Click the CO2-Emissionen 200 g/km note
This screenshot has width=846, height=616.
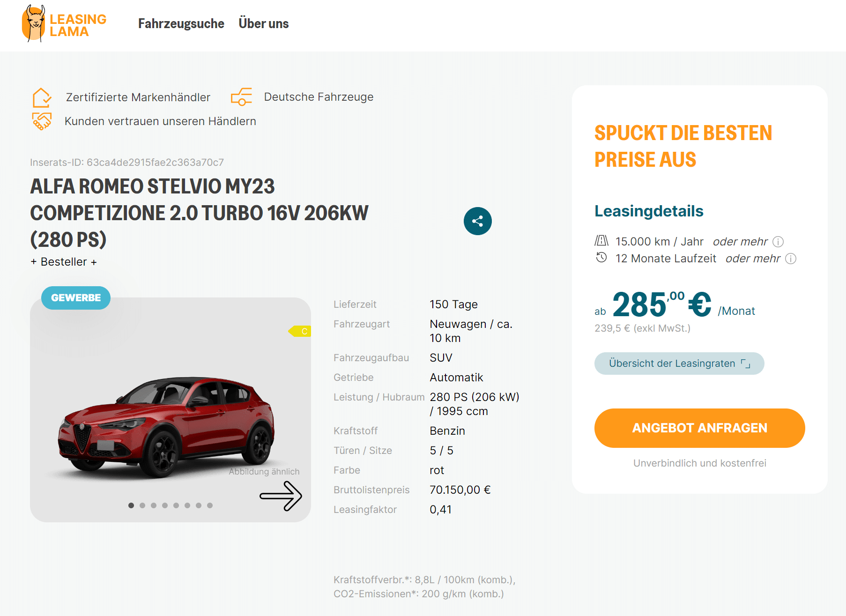(x=418, y=594)
